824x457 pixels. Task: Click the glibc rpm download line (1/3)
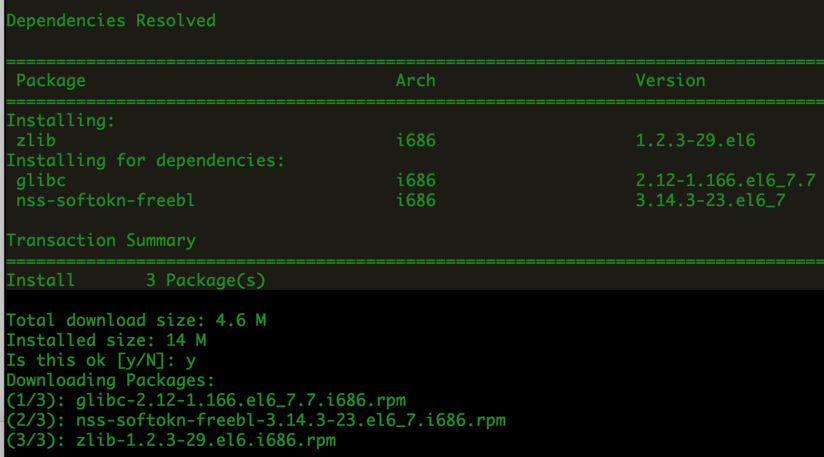click(206, 401)
